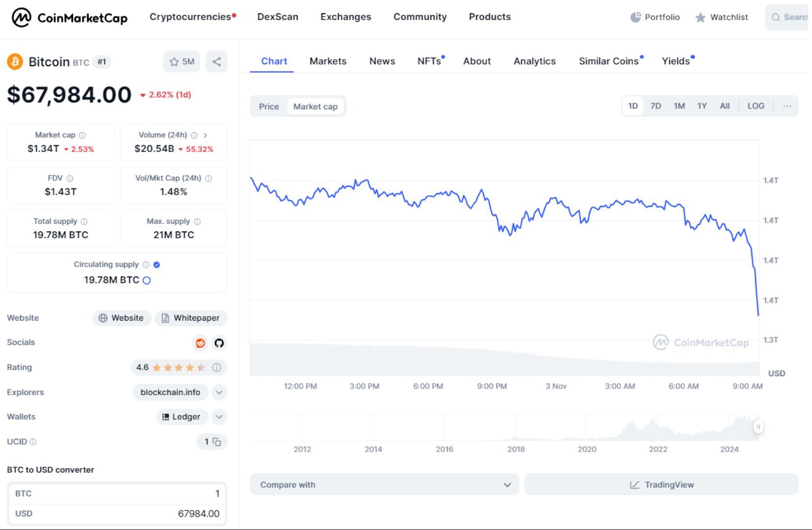Click the CoinMarketCap logo
This screenshot has width=812, height=530.
point(69,18)
